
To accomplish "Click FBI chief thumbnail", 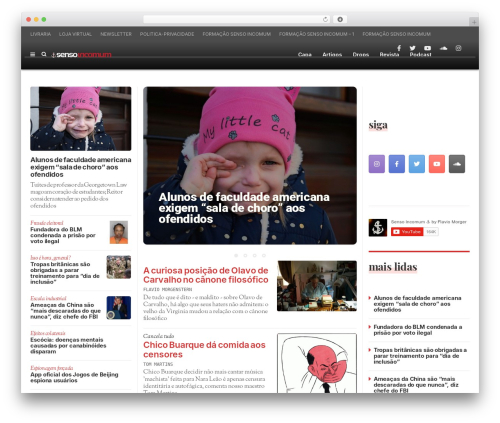I will (x=119, y=307).
